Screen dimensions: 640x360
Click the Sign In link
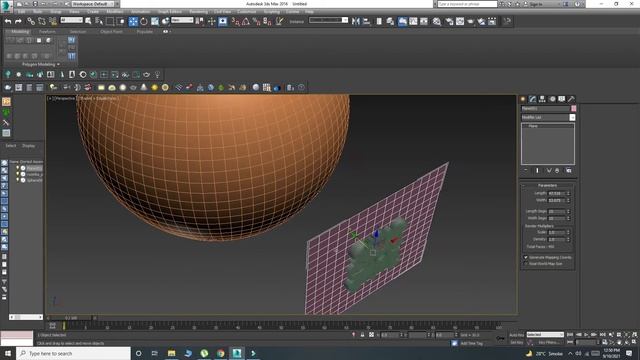536,4
